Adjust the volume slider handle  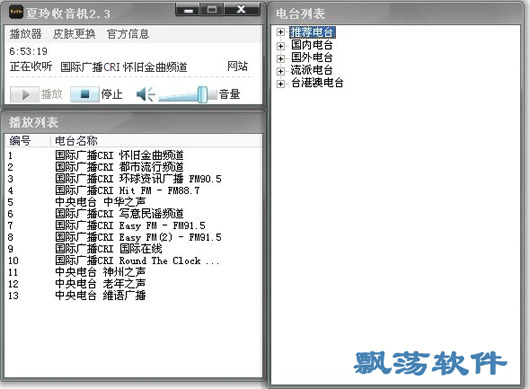tap(202, 94)
